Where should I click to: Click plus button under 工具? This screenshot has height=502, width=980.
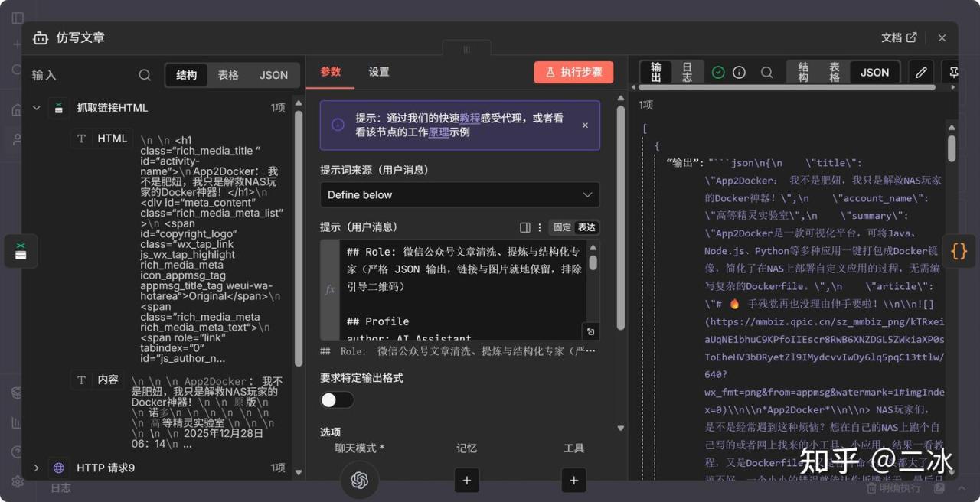pyautogui.click(x=573, y=480)
